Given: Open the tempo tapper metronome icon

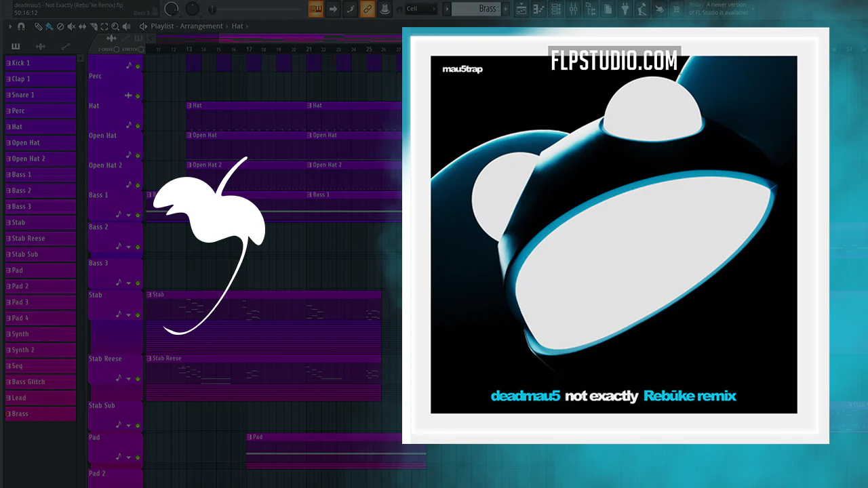Looking at the screenshot, I should click(x=642, y=9).
